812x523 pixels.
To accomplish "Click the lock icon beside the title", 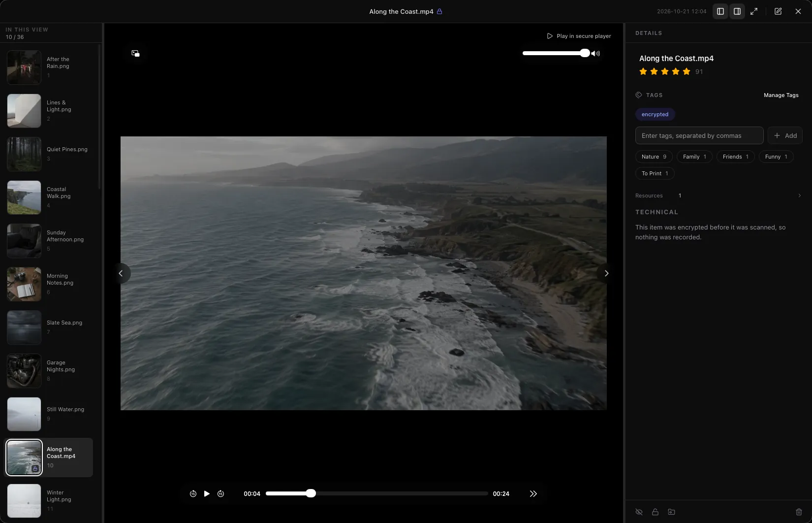I will 439,11.
